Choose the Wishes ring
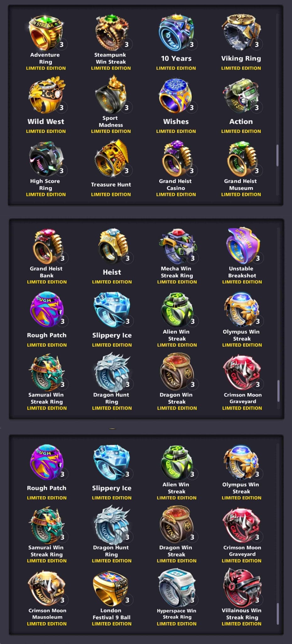The image size is (292, 644). (x=176, y=96)
